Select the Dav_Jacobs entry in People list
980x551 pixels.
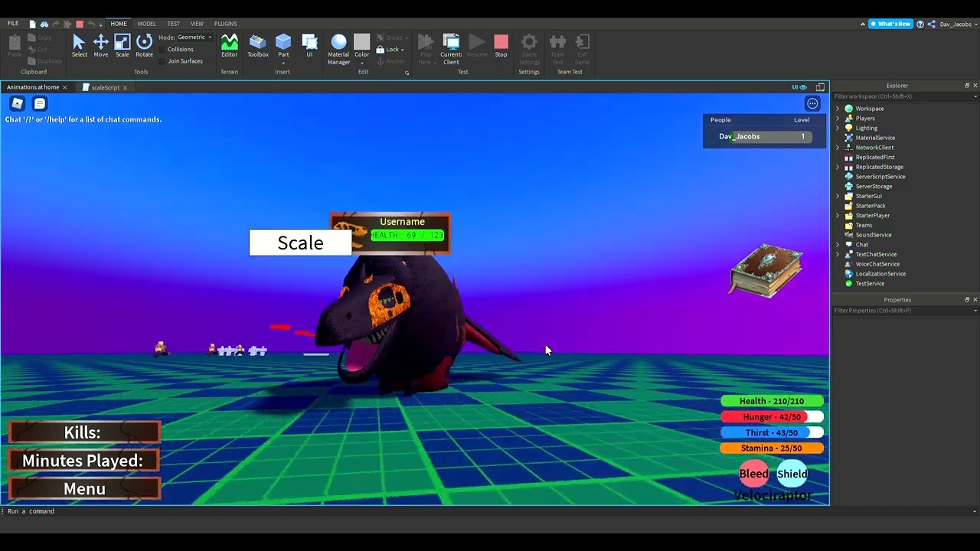coord(763,136)
